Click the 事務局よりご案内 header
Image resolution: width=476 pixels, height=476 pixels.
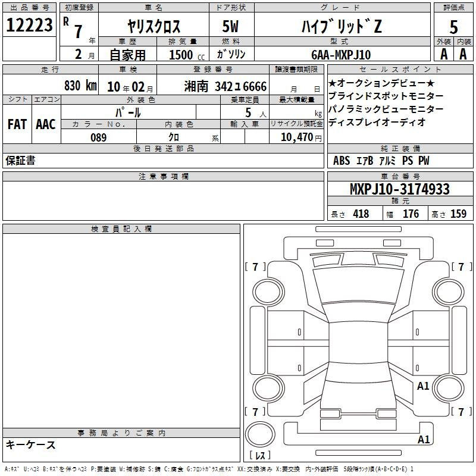click(121, 433)
